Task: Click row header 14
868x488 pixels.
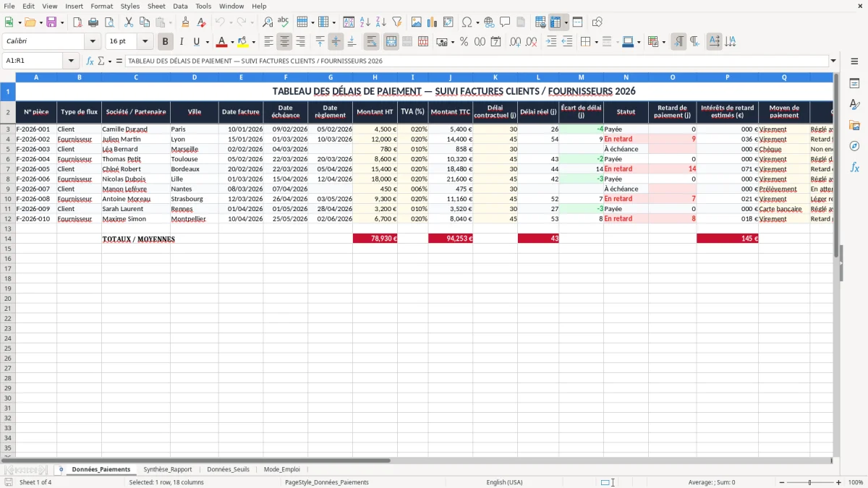Action: (8, 239)
